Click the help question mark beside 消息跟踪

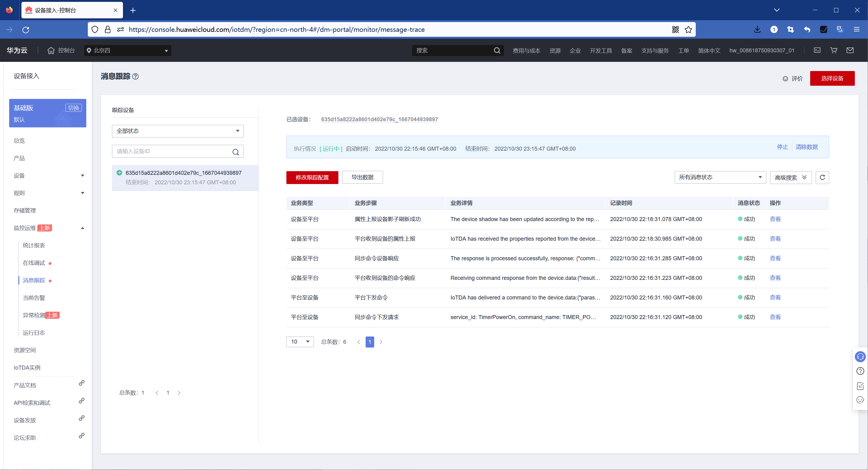click(x=136, y=77)
